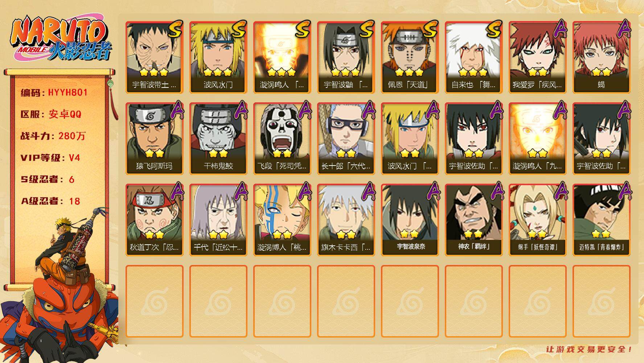Choose the 干柿鬼鲛 ninja card
Screen dimensions: 644x363
218,138
